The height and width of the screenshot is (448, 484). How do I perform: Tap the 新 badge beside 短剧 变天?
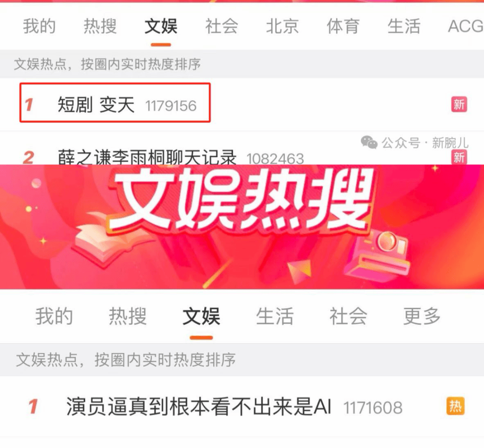point(459,104)
